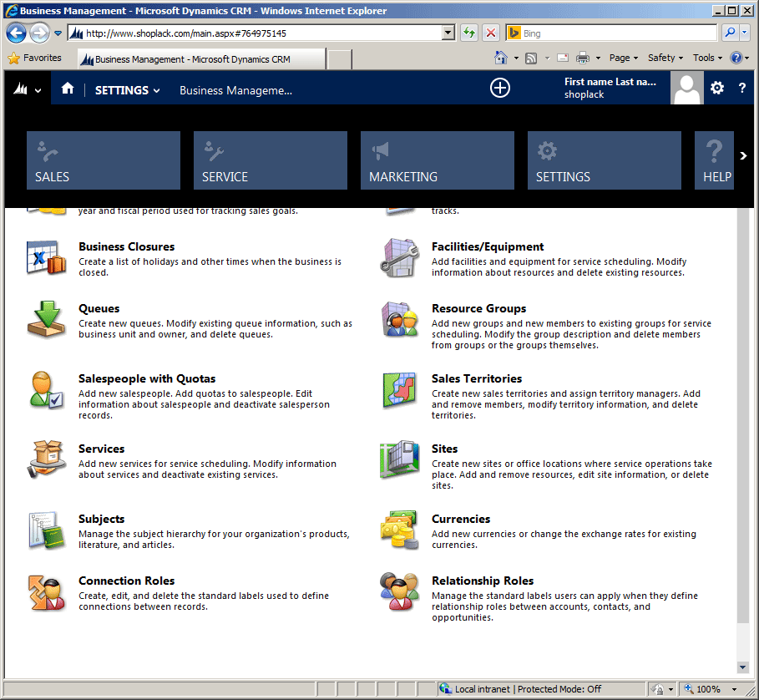Open the Facilities/Equipment wrench icon
Viewport: 759px width, 700px height.
tap(399, 257)
